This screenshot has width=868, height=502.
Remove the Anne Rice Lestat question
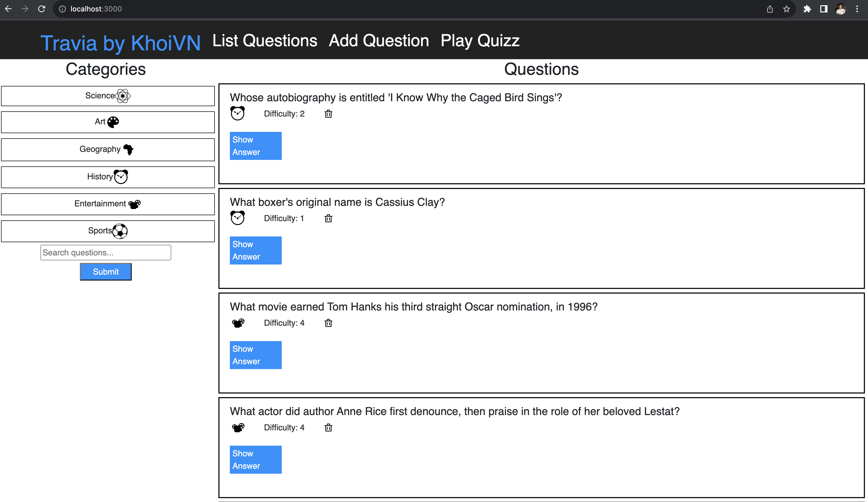[328, 428]
